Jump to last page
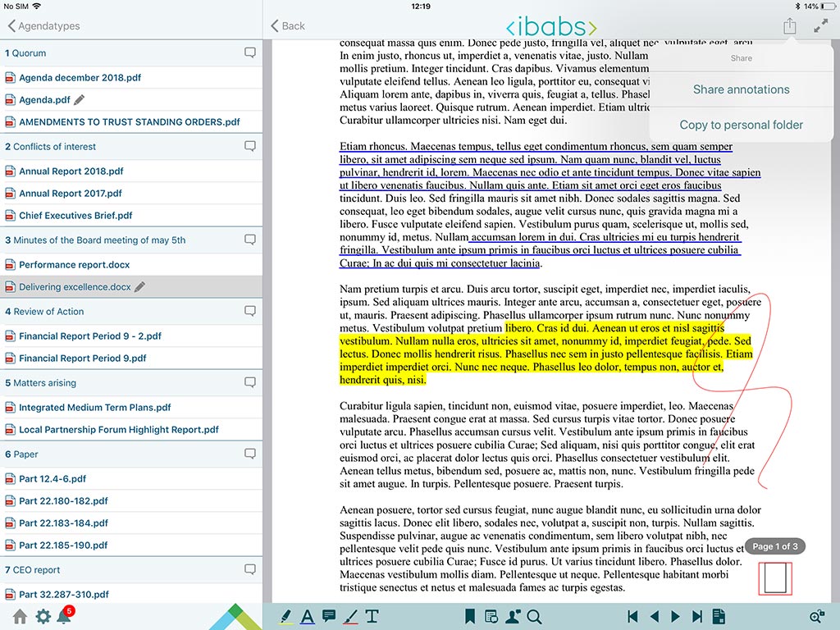840x630 pixels. pyautogui.click(x=697, y=617)
